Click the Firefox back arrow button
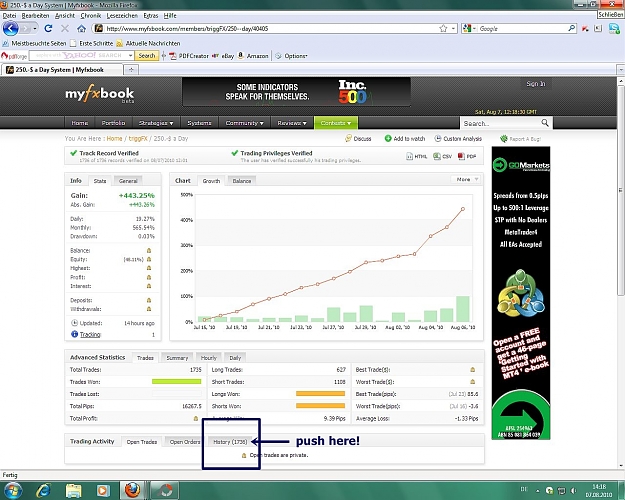 [10, 29]
